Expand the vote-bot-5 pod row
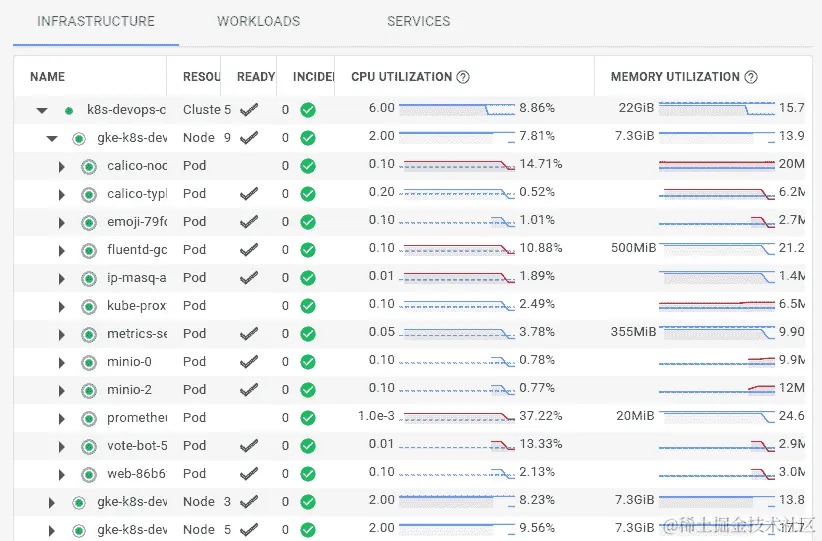The width and height of the screenshot is (822, 541). coord(61,447)
